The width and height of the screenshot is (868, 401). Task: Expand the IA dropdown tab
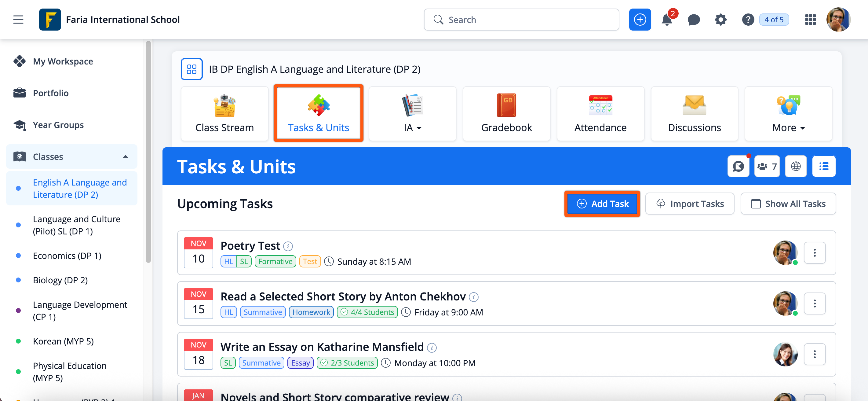click(x=412, y=114)
